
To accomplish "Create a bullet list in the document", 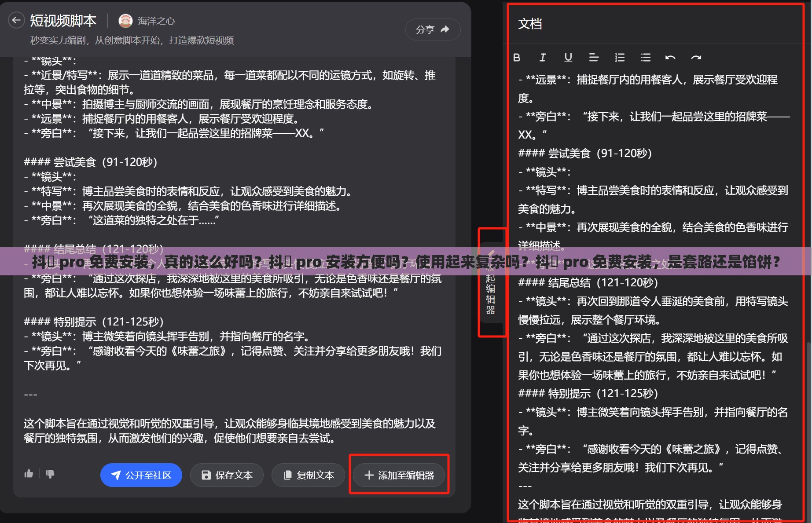I will click(x=645, y=58).
